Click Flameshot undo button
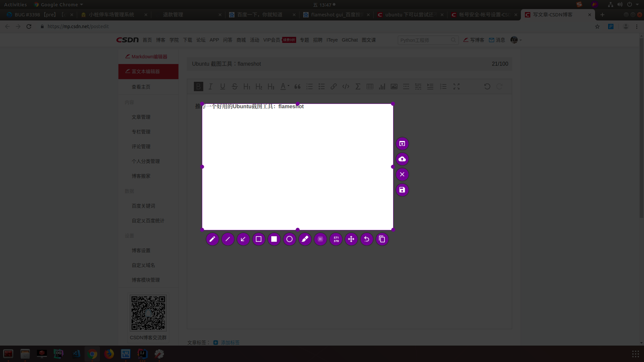Viewport: 644px width, 362px height. (x=367, y=239)
